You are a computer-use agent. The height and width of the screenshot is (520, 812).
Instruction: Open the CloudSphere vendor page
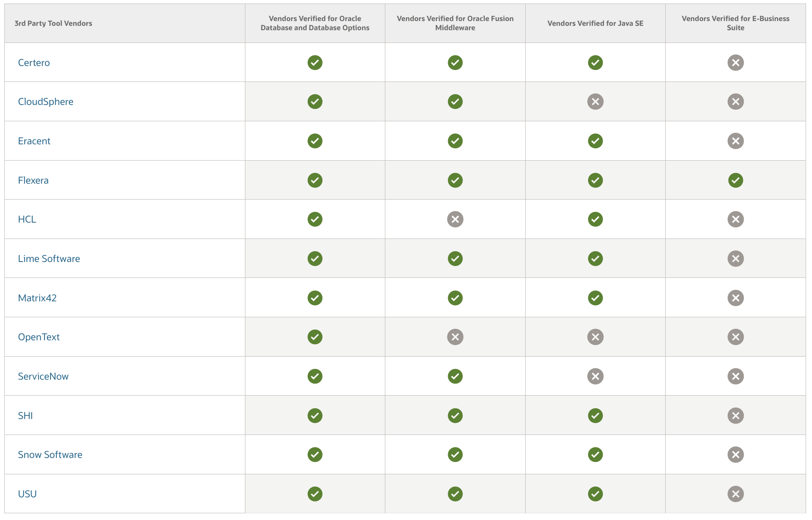pyautogui.click(x=46, y=101)
